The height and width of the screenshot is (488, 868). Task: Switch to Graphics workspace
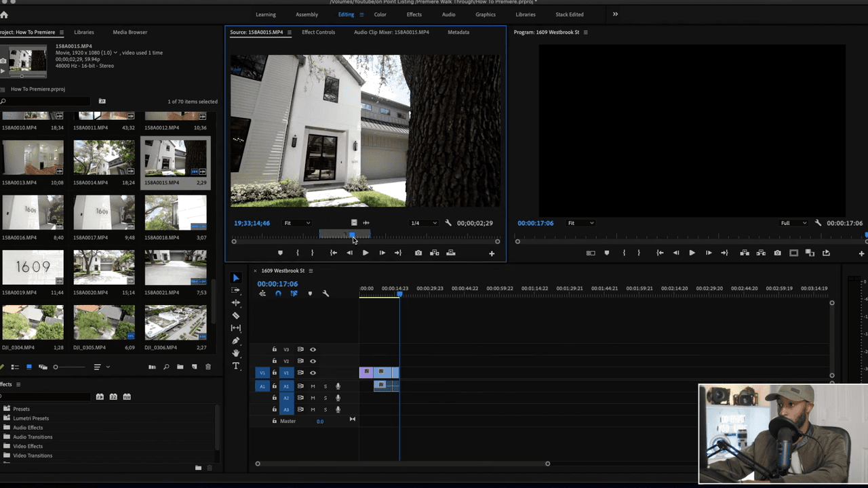(486, 14)
